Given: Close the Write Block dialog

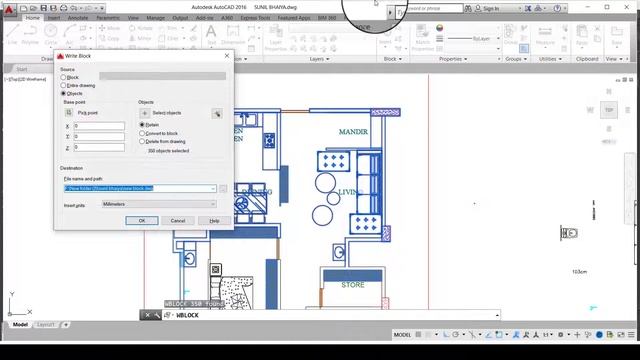Looking at the screenshot, I should [x=227, y=56].
